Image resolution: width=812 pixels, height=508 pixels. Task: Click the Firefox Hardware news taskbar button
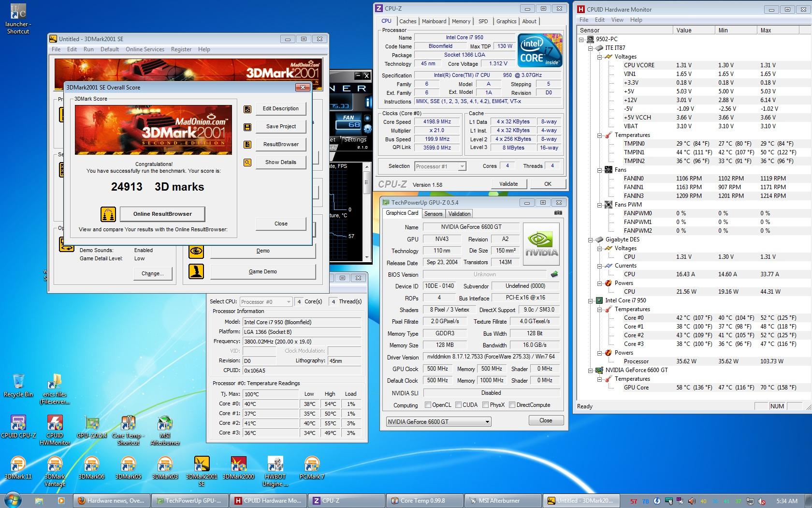(112, 501)
